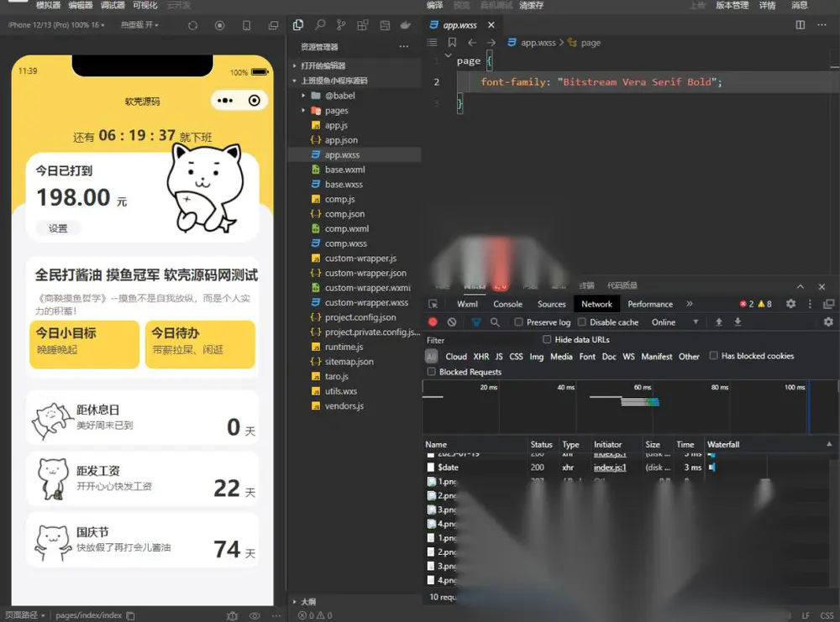Open app.json in the file tree
Screen dimensions: 840x622
(341, 139)
